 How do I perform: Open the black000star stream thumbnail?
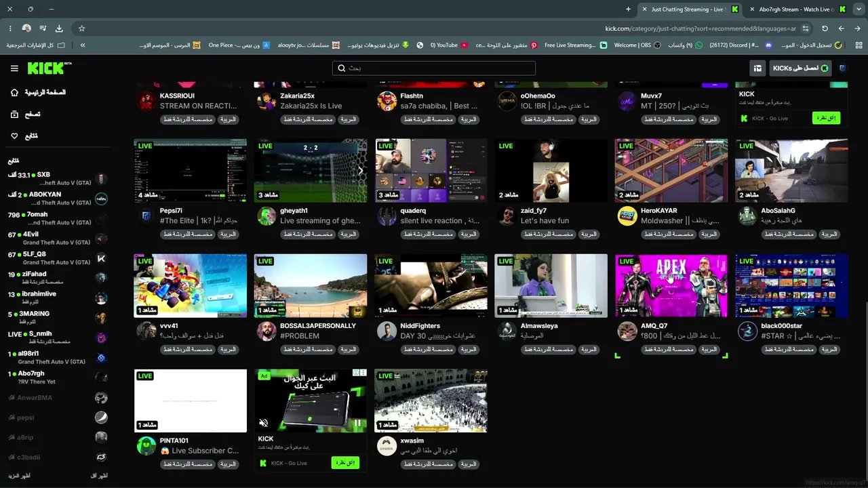[x=791, y=285]
